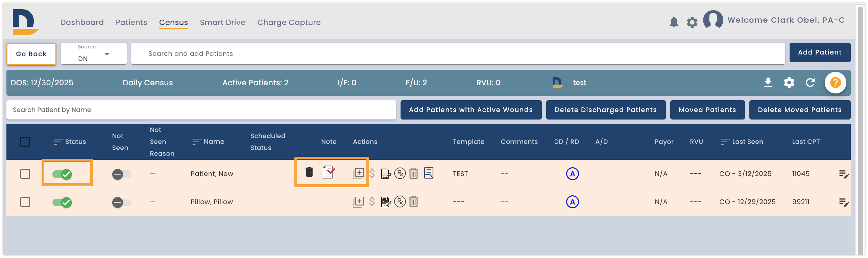This screenshot has width=868, height=258.
Task: Click the Go Back button
Action: (x=31, y=54)
